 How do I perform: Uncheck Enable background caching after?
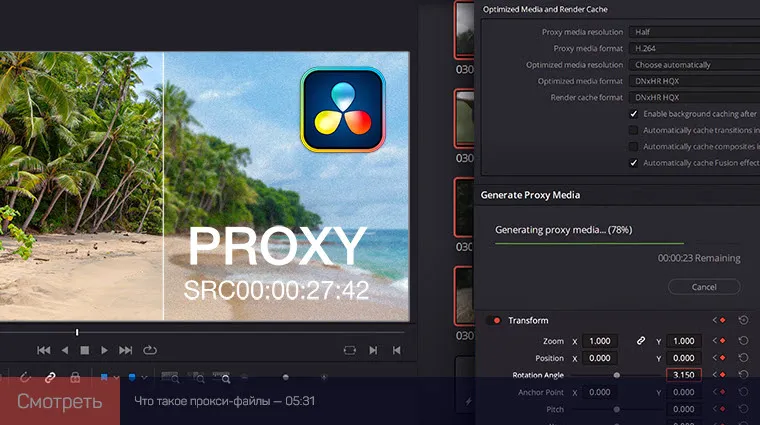coord(633,114)
